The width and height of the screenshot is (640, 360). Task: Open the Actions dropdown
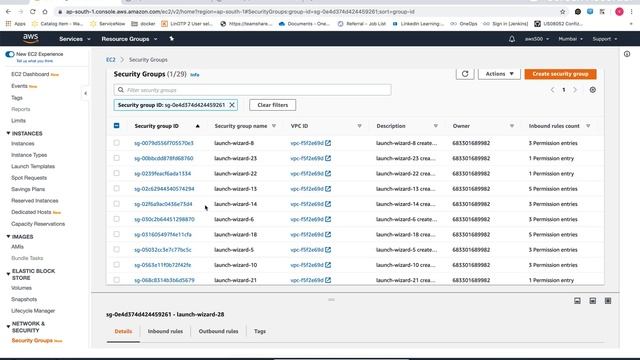(499, 74)
